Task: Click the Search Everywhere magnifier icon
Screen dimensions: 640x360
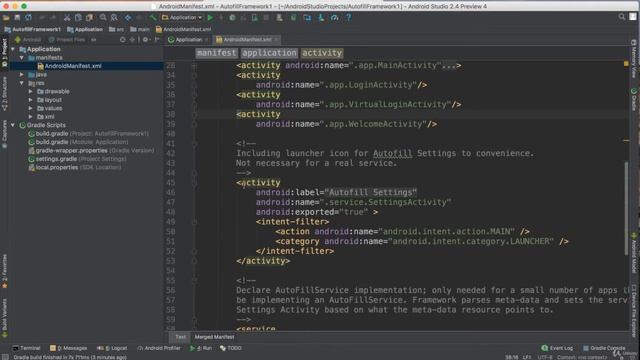Action: 622,17
